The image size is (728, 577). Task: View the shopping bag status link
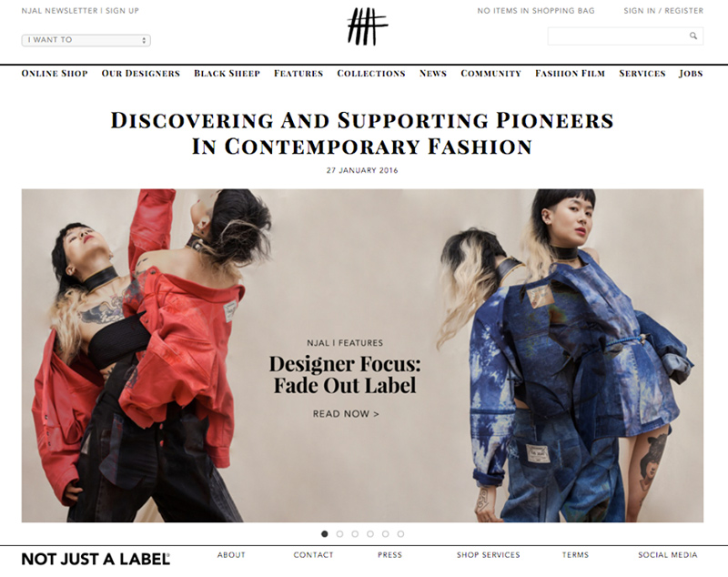tap(536, 11)
